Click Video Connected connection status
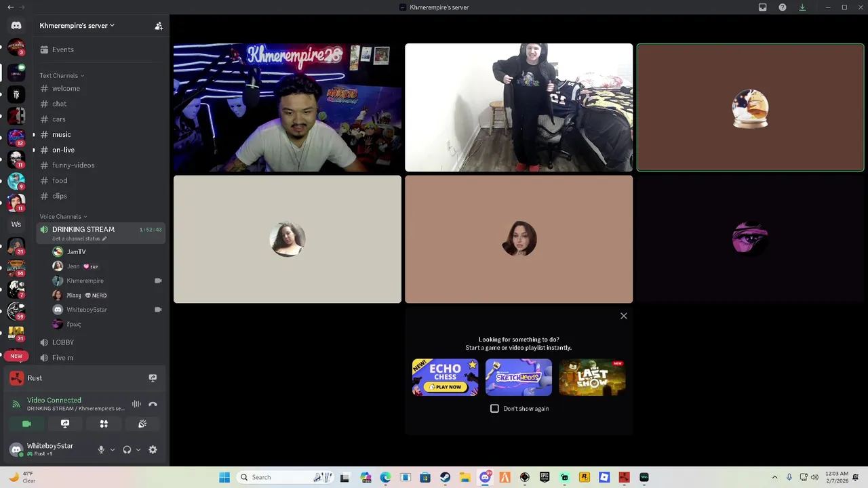Viewport: 868px width, 488px height. [x=54, y=401]
